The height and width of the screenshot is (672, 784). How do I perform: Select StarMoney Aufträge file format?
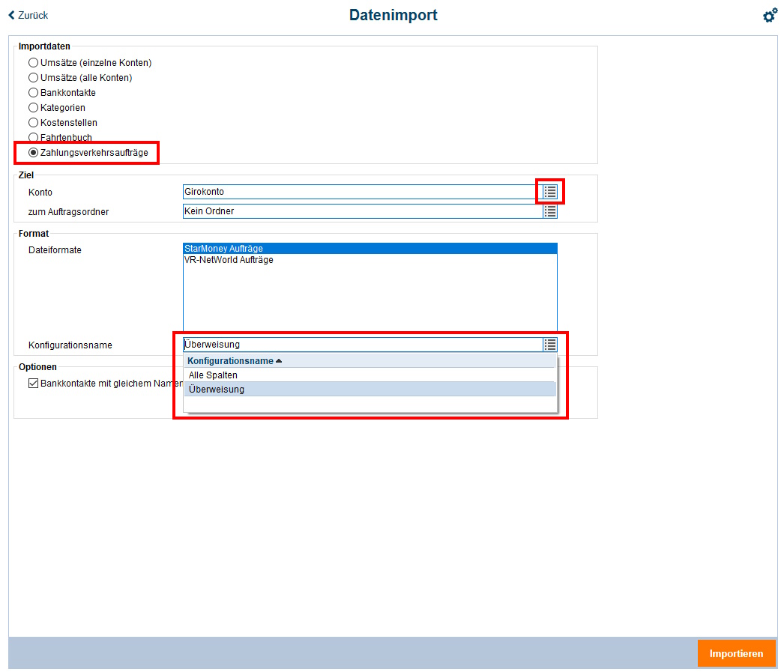pos(223,249)
